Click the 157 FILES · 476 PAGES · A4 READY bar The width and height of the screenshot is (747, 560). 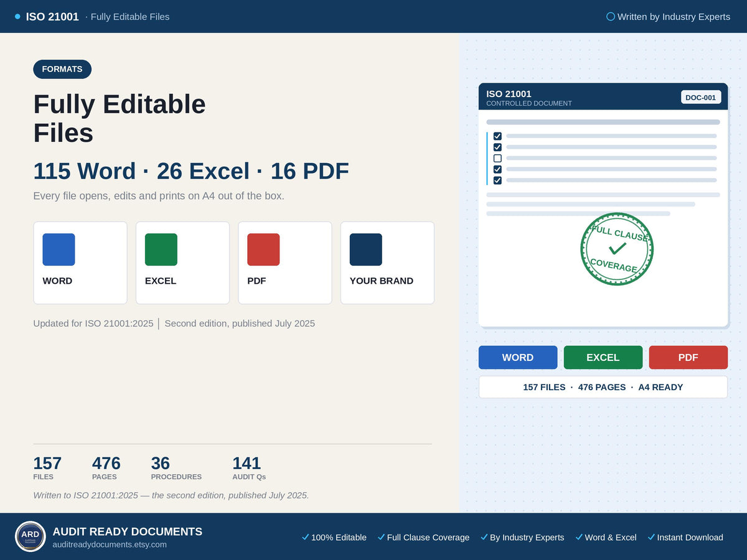tap(603, 387)
